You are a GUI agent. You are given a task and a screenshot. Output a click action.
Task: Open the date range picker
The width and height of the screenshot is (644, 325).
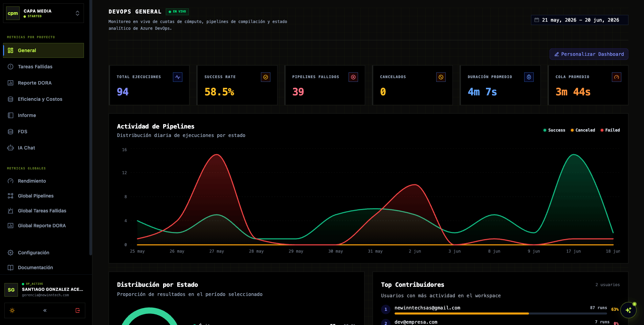tap(579, 20)
